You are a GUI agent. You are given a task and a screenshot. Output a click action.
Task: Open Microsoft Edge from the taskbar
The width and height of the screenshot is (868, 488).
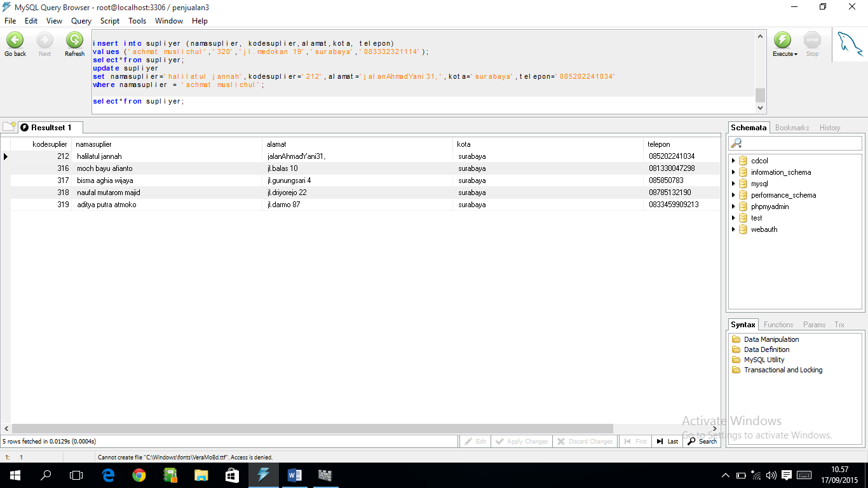point(107,475)
